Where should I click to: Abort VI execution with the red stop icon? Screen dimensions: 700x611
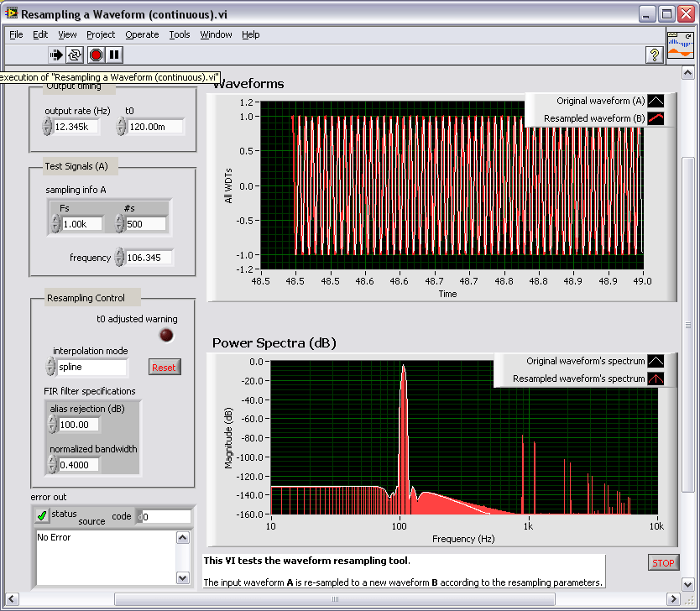[x=93, y=55]
